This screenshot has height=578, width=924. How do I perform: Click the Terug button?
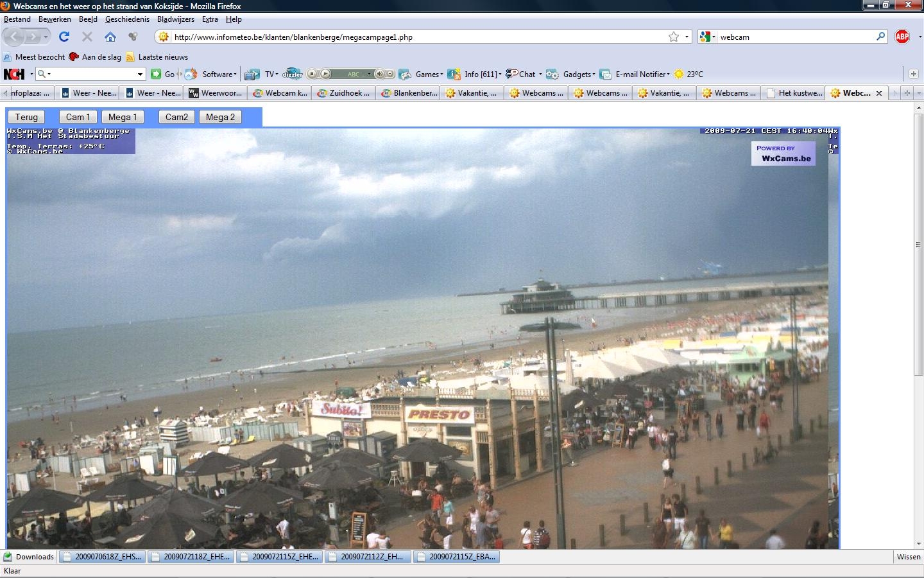[26, 117]
